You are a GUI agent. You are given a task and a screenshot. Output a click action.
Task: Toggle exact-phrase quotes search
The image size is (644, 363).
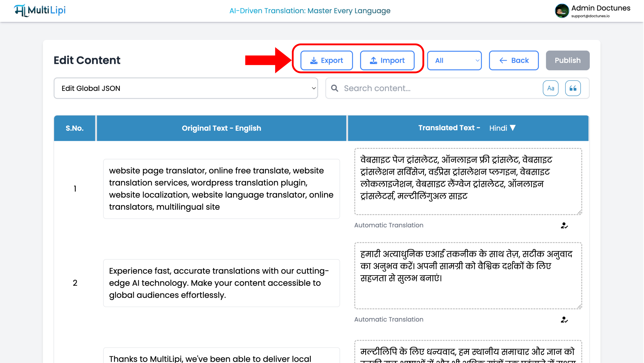(x=573, y=88)
